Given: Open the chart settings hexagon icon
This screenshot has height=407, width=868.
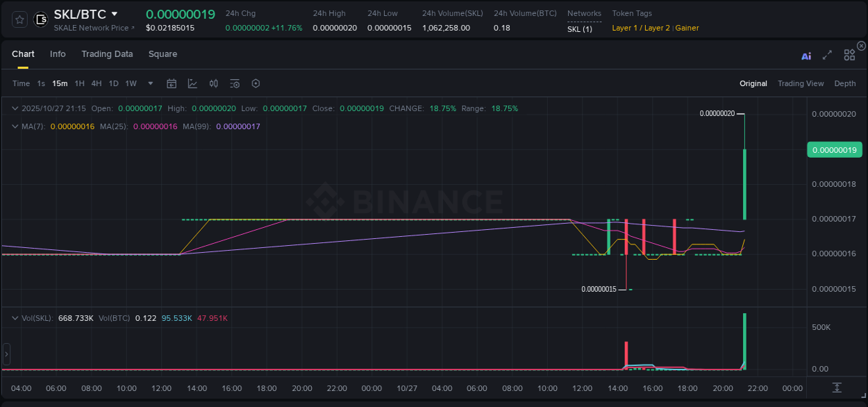Looking at the screenshot, I should click(256, 83).
